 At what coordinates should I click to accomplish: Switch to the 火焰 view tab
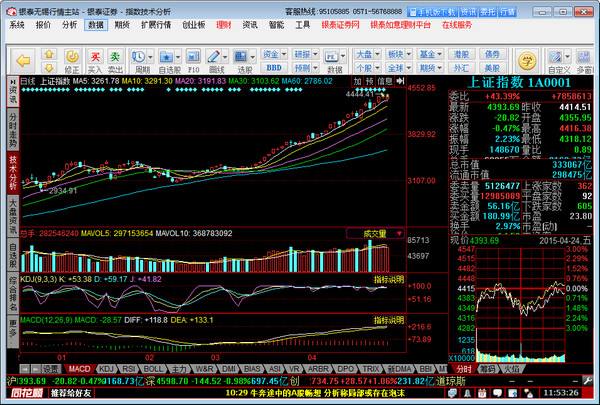click(511, 368)
